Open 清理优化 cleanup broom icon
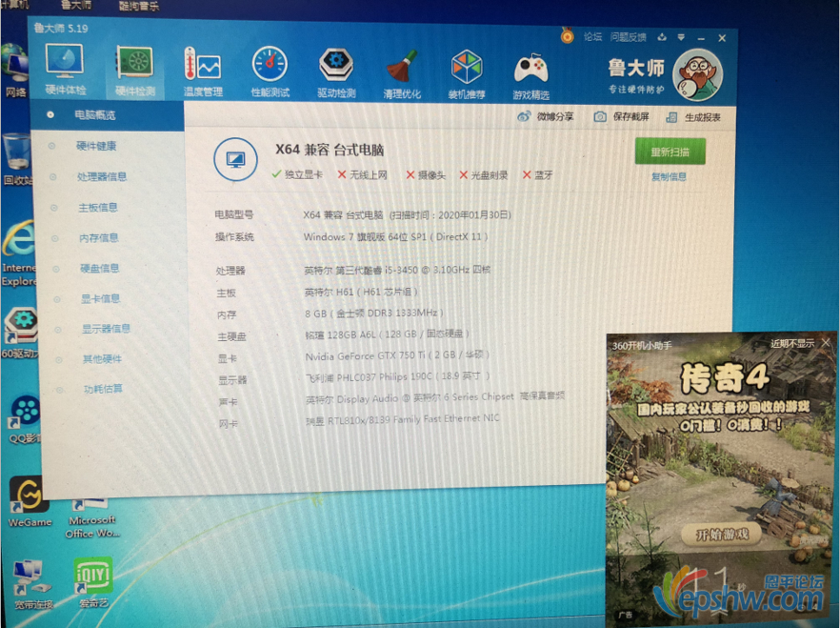840x628 pixels. coord(402,74)
